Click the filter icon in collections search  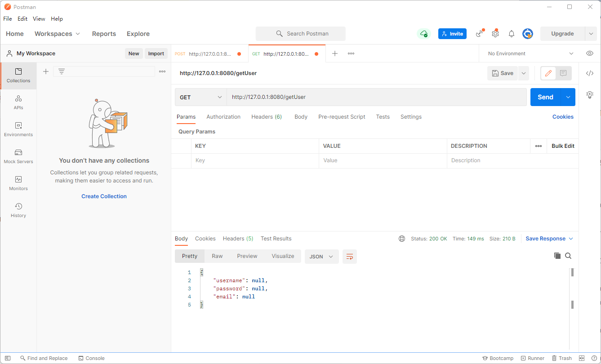(62, 71)
